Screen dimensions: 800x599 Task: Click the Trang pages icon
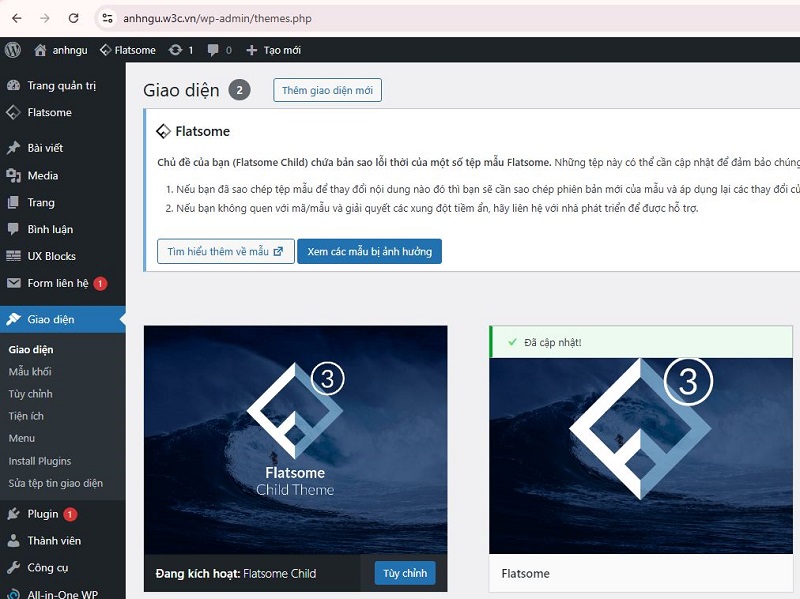coord(13,203)
